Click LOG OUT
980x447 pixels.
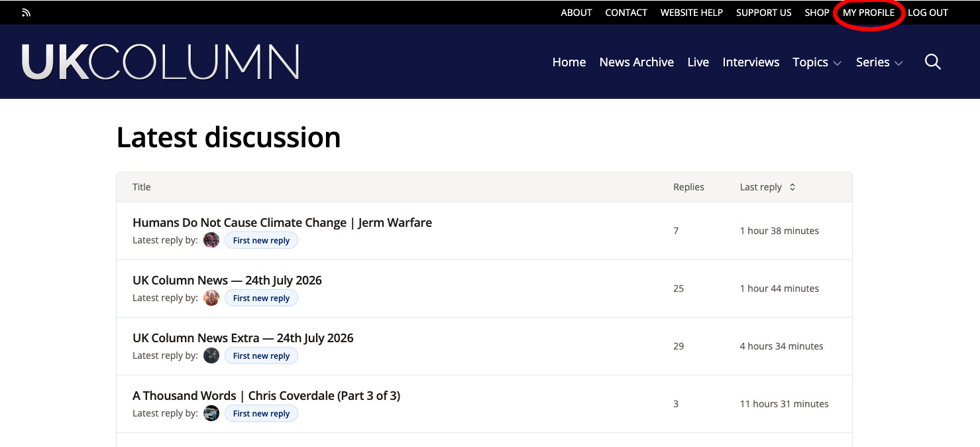(x=928, y=13)
